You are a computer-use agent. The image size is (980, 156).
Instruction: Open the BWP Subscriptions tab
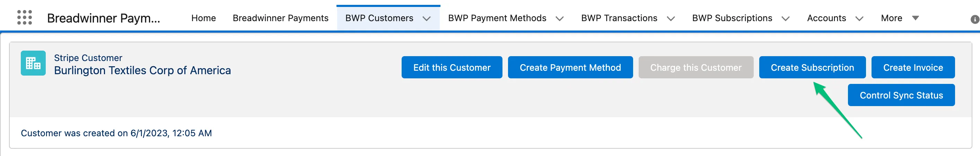732,18
